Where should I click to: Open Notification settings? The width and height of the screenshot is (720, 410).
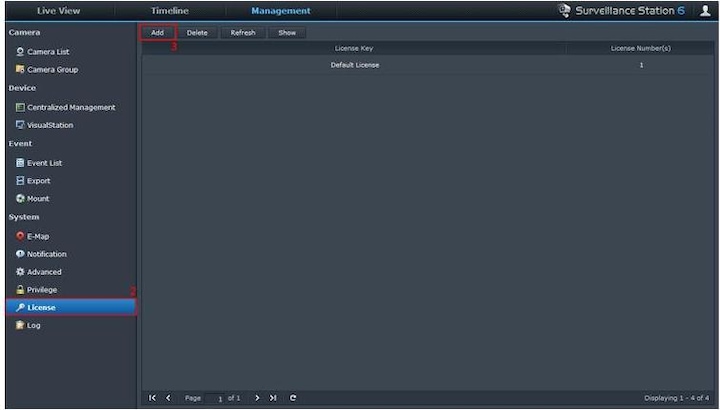coord(46,254)
